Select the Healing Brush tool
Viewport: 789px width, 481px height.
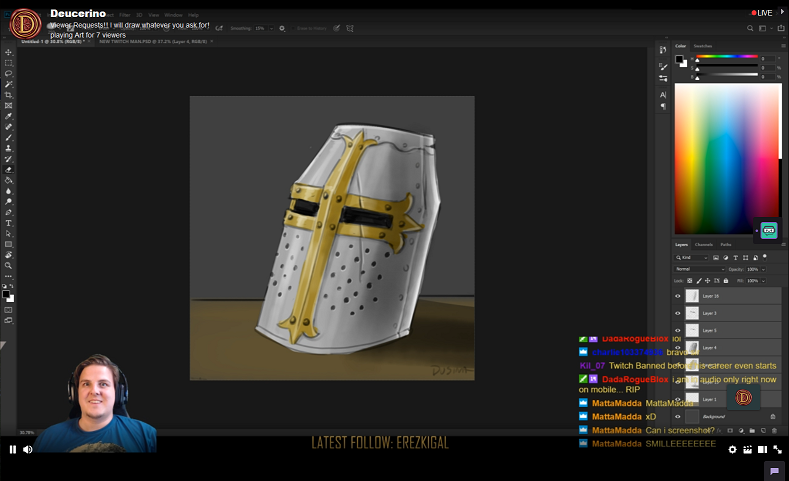tap(9, 127)
